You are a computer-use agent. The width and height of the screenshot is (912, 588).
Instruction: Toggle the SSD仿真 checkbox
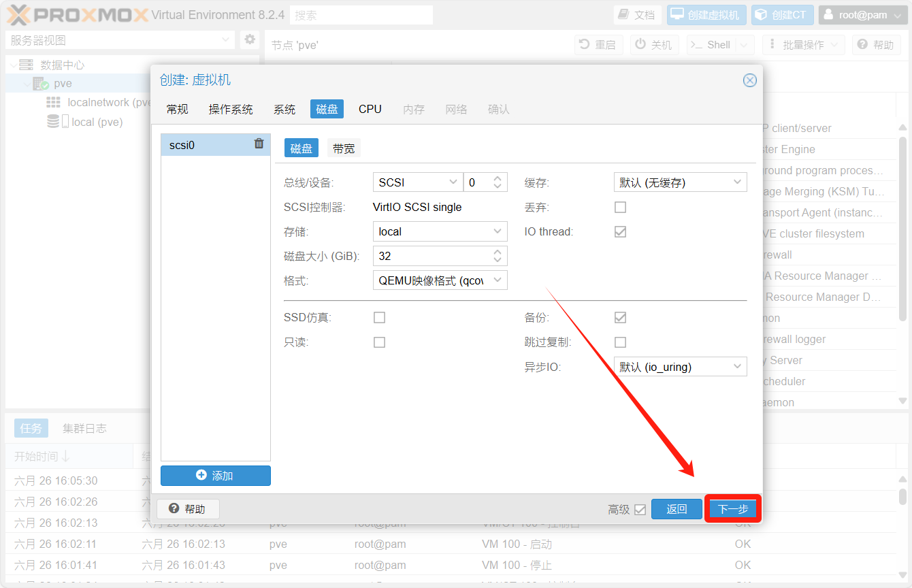pos(379,318)
